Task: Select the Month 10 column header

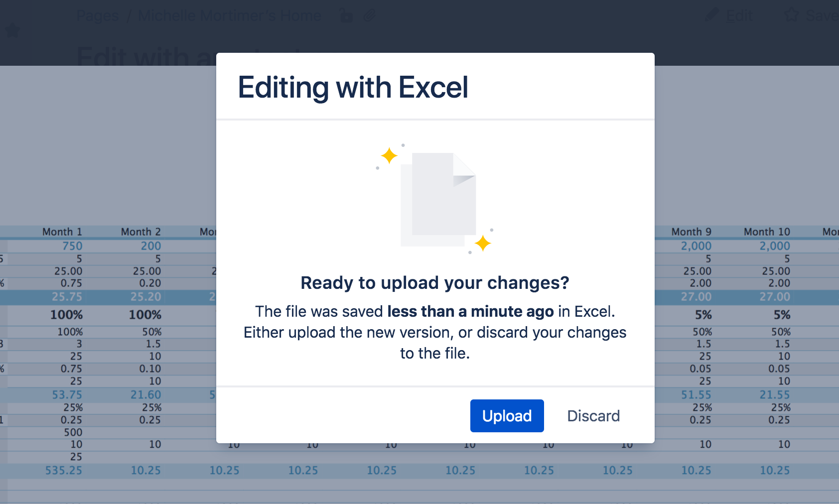Action: [x=767, y=232]
